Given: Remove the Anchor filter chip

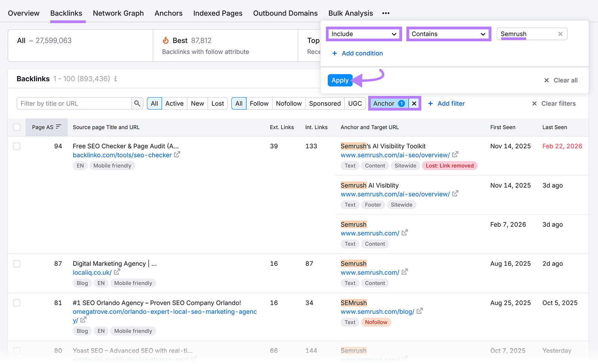Looking at the screenshot, I should (414, 104).
